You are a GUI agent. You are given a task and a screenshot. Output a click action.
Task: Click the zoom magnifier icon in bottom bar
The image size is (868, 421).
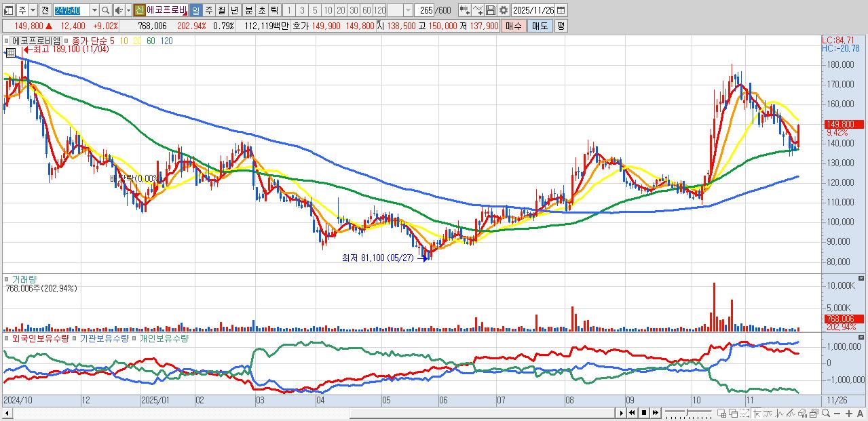tap(826, 413)
